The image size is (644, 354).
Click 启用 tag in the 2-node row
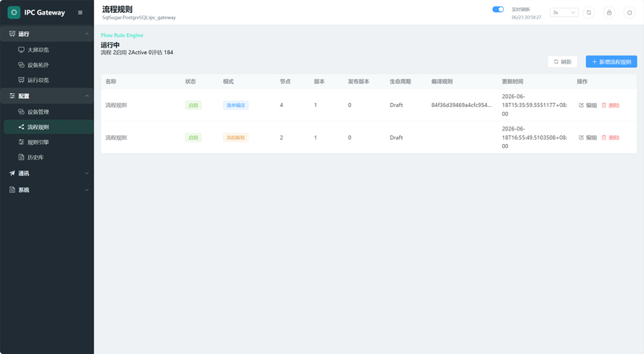(x=193, y=138)
